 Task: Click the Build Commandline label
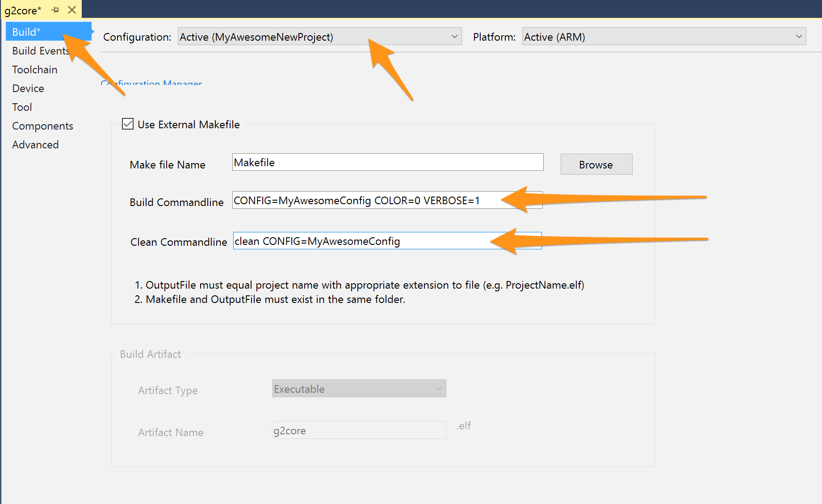(176, 202)
